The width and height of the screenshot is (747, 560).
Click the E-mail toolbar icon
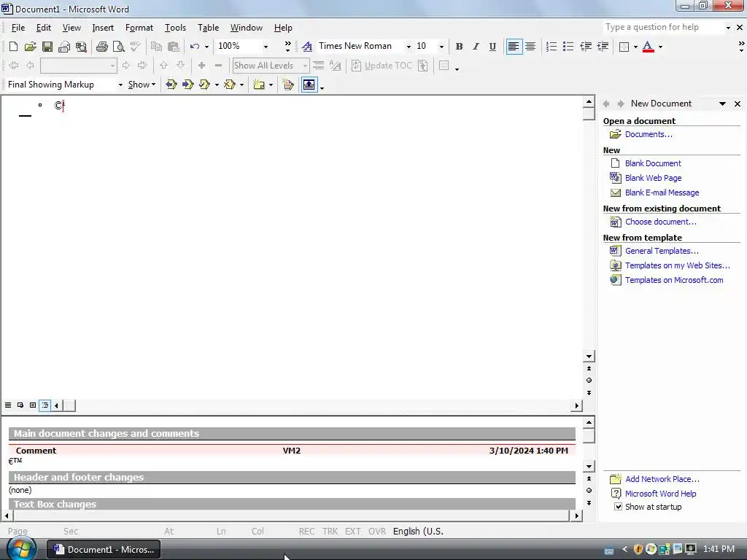click(x=64, y=46)
